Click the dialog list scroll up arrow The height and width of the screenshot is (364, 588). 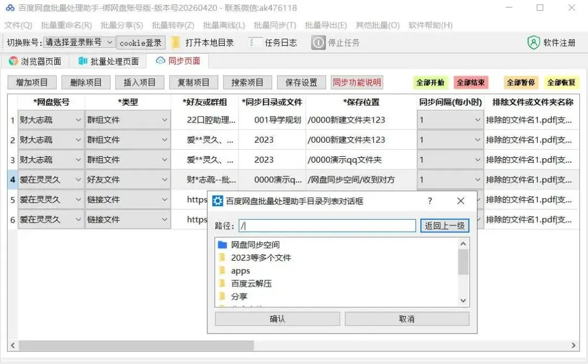[x=463, y=244]
